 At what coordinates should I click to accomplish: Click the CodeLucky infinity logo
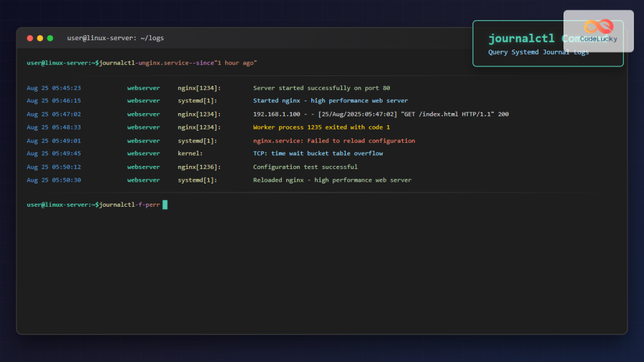[x=599, y=26]
